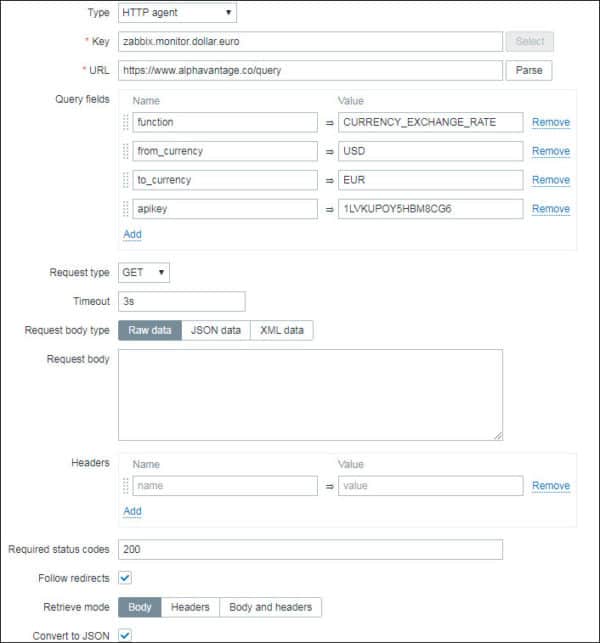The width and height of the screenshot is (600, 643).
Task: Click drag handle beside apikey field
Action: click(x=126, y=209)
